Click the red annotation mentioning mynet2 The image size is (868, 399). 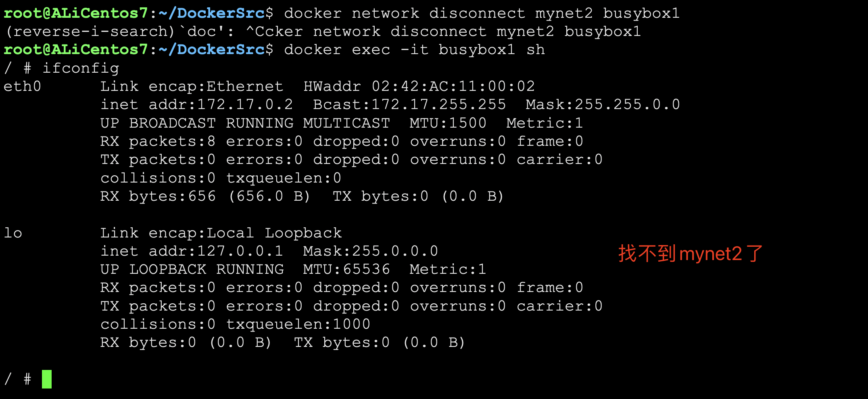click(x=690, y=254)
